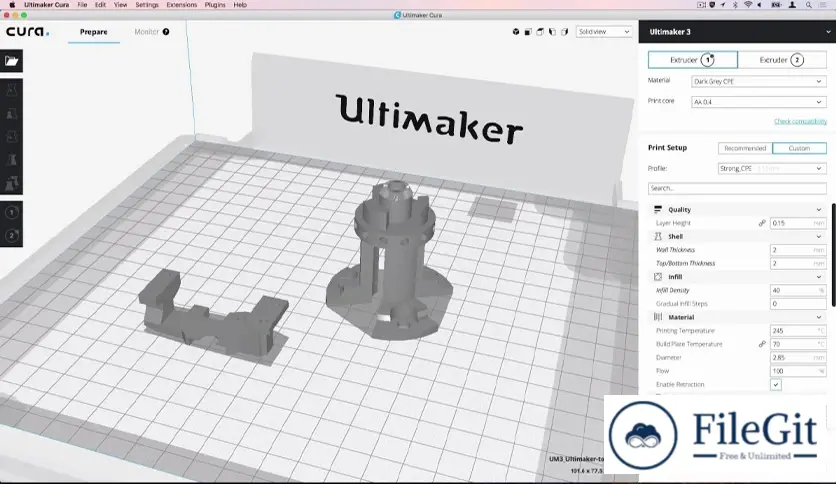836x484 pixels.
Task: Select the Move tool in left toolbar
Action: pyautogui.click(x=12, y=91)
